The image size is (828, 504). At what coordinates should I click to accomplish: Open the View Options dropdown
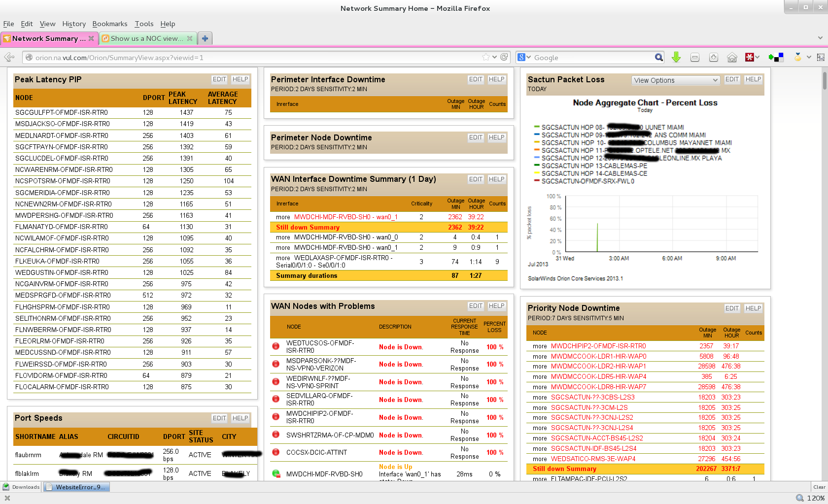(x=675, y=80)
